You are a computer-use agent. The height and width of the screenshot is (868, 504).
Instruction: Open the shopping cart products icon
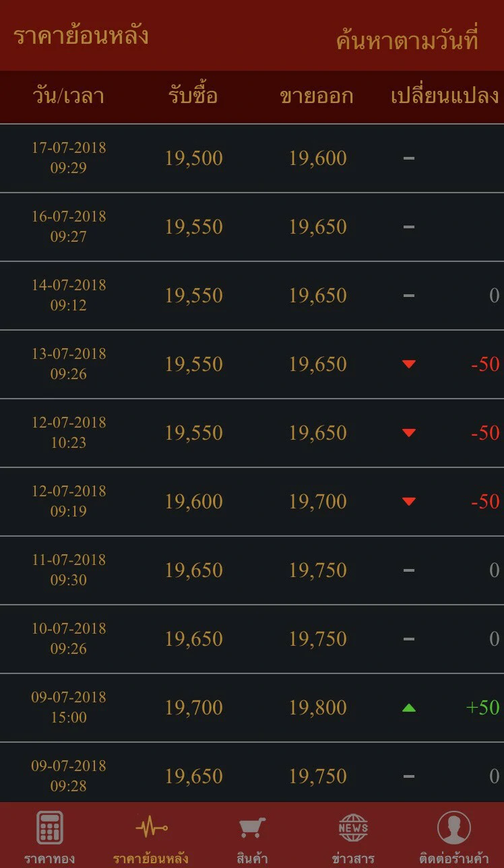pyautogui.click(x=252, y=828)
